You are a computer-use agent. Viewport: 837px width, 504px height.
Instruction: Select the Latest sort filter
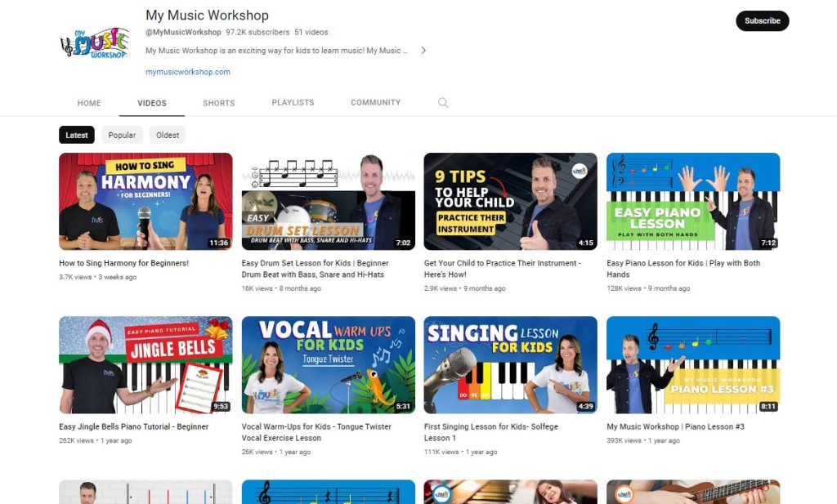pos(77,136)
